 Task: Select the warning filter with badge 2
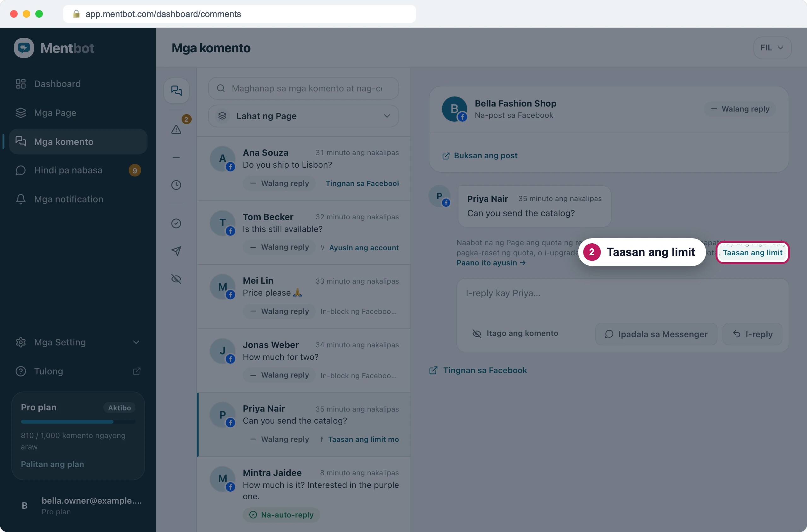pyautogui.click(x=176, y=129)
